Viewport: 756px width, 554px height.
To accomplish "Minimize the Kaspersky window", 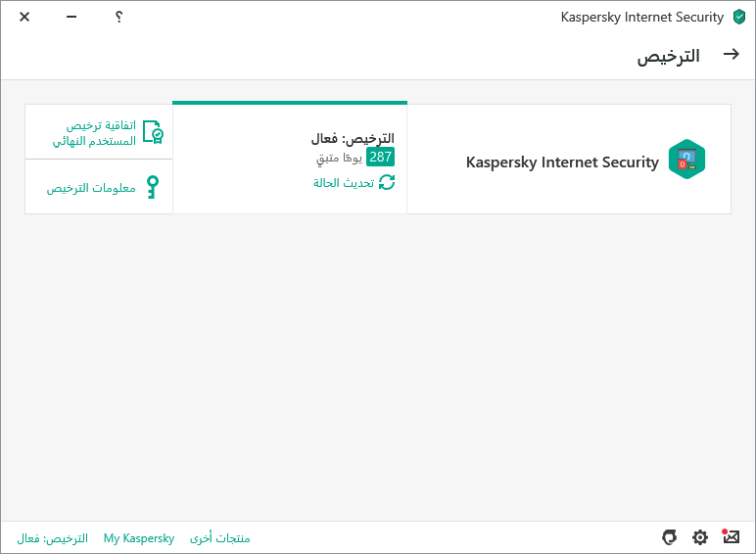I will (x=71, y=17).
